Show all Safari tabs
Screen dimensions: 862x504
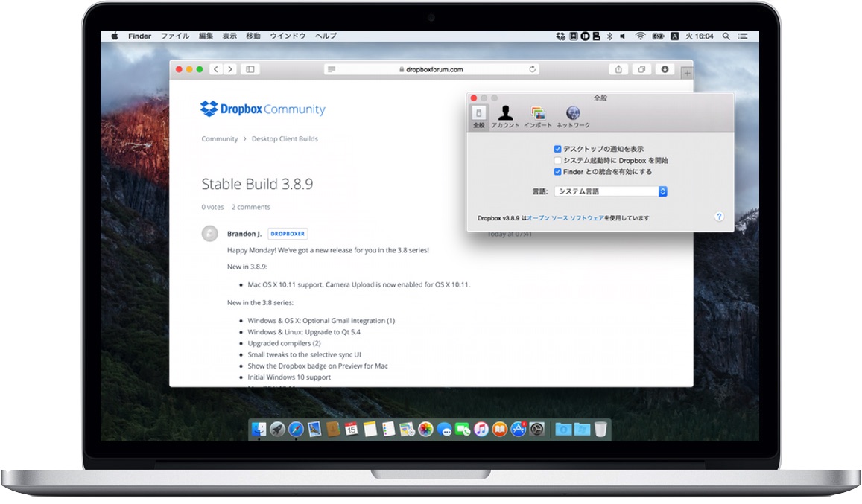point(641,69)
